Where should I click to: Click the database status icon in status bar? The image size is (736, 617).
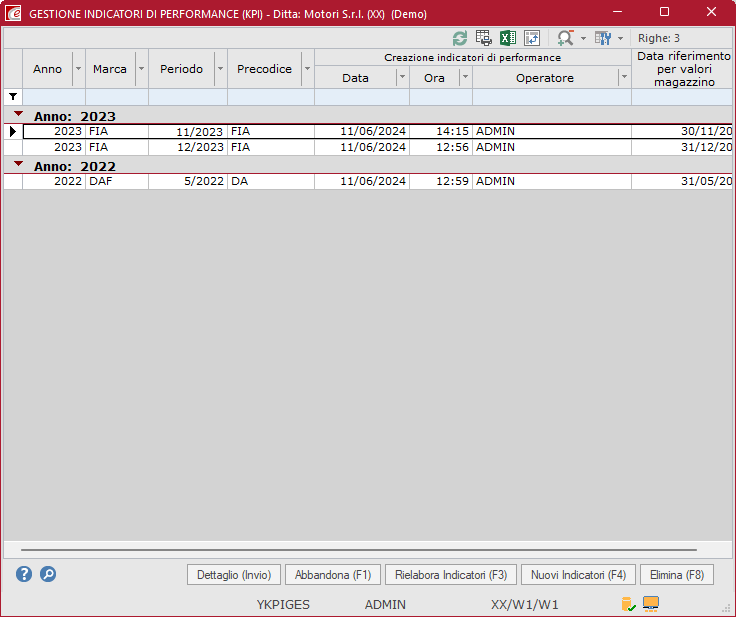(628, 604)
